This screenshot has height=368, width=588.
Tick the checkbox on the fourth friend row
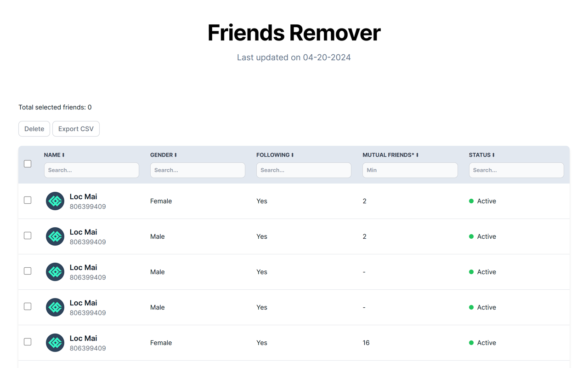(28, 306)
